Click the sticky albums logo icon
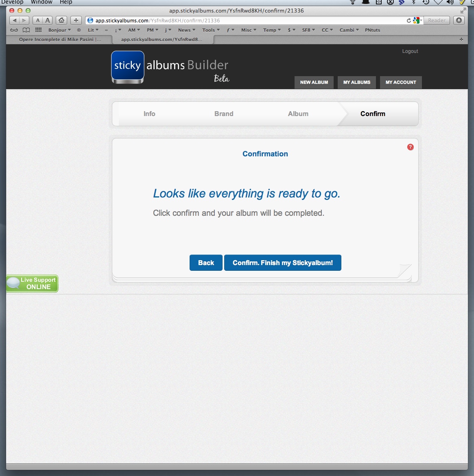Viewport: 474px width, 476px height. point(127,66)
